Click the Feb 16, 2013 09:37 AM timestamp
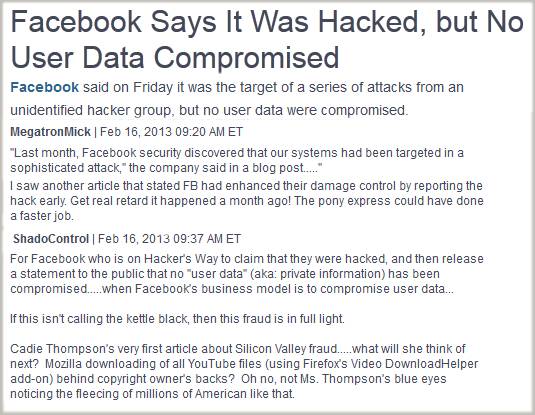 pyautogui.click(x=169, y=239)
